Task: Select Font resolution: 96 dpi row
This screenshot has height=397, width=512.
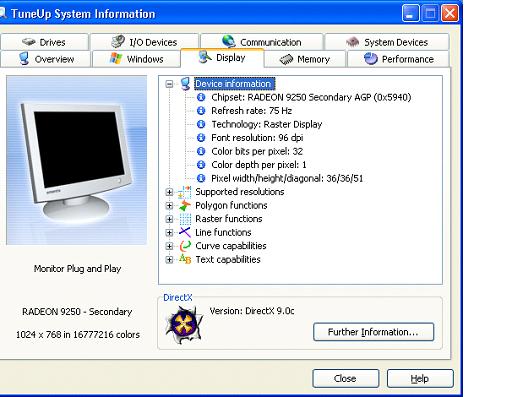Action: tap(257, 137)
